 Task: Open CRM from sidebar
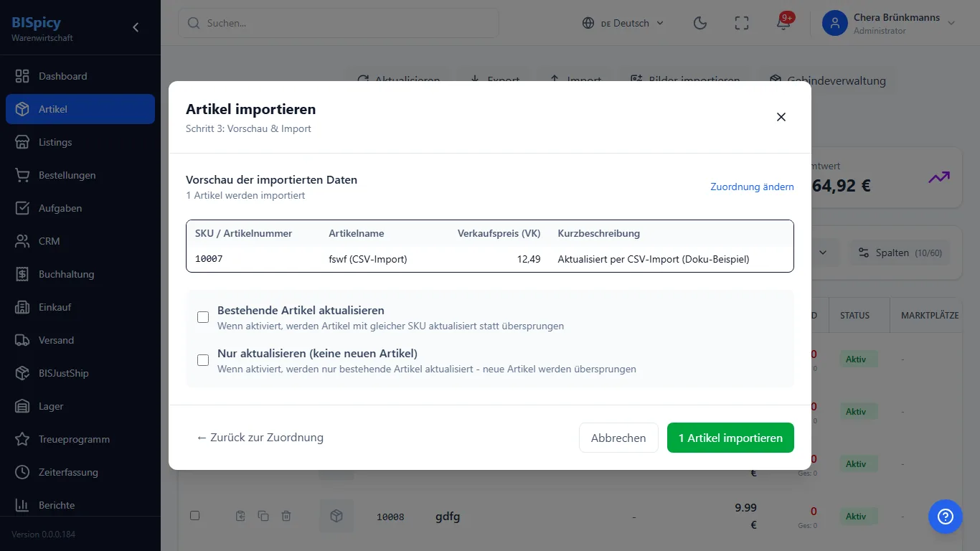click(80, 241)
